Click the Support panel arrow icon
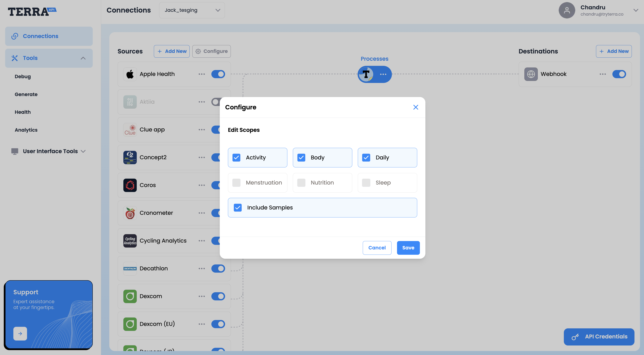The image size is (644, 355). point(20,333)
